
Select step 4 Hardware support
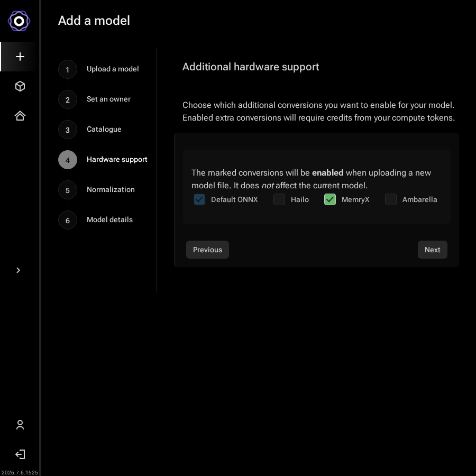pos(103,160)
